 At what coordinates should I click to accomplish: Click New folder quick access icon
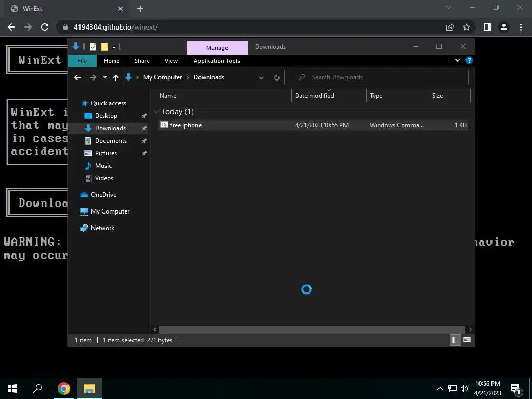(104, 47)
